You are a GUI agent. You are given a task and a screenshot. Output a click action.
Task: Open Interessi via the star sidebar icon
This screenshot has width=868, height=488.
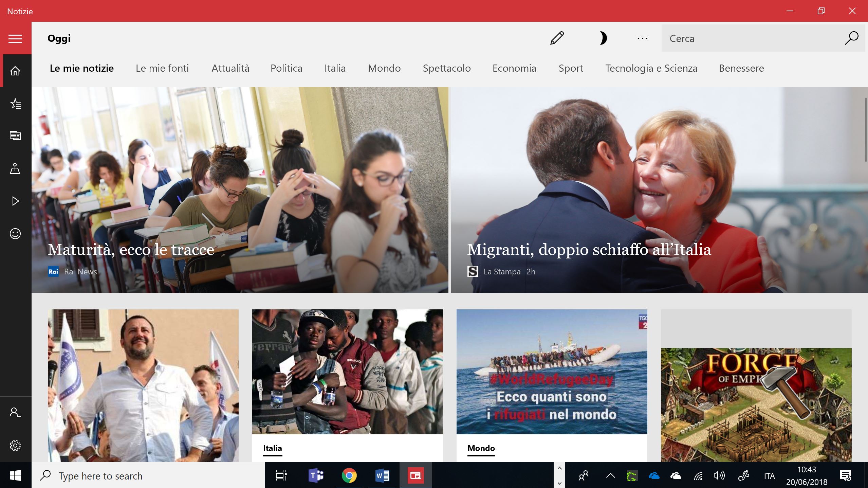pos(15,104)
